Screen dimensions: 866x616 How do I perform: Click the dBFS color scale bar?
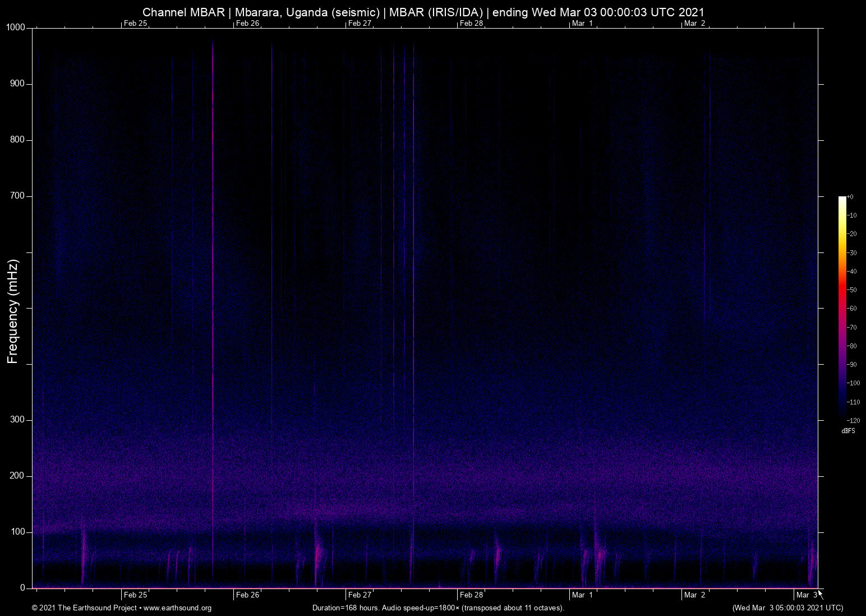point(842,307)
